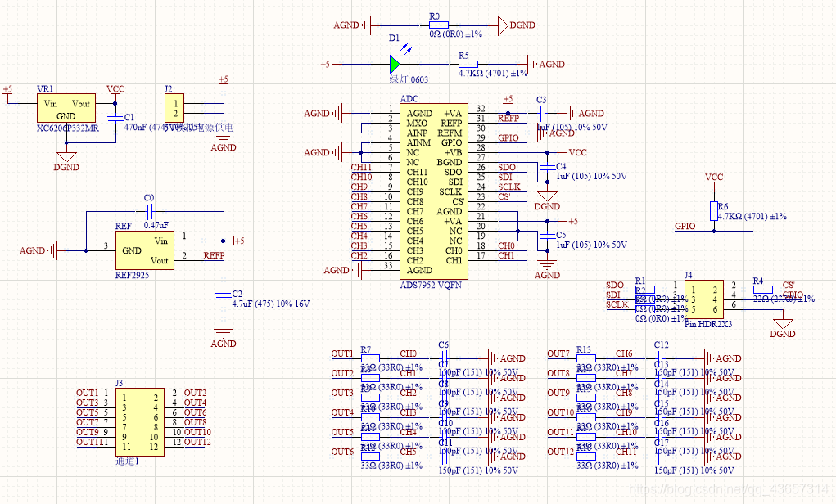Click the J3 twelve-pin header body
836x504 pixels.
[x=140, y=422]
